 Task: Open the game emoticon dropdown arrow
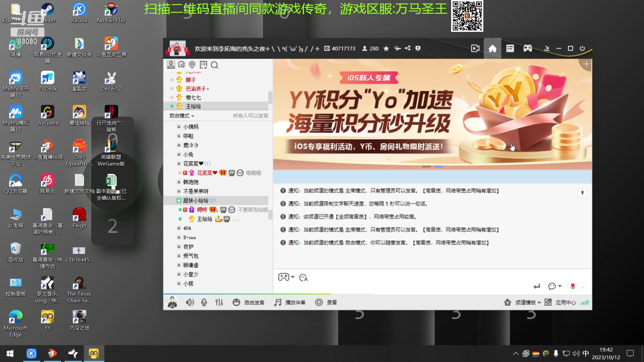tap(292, 277)
